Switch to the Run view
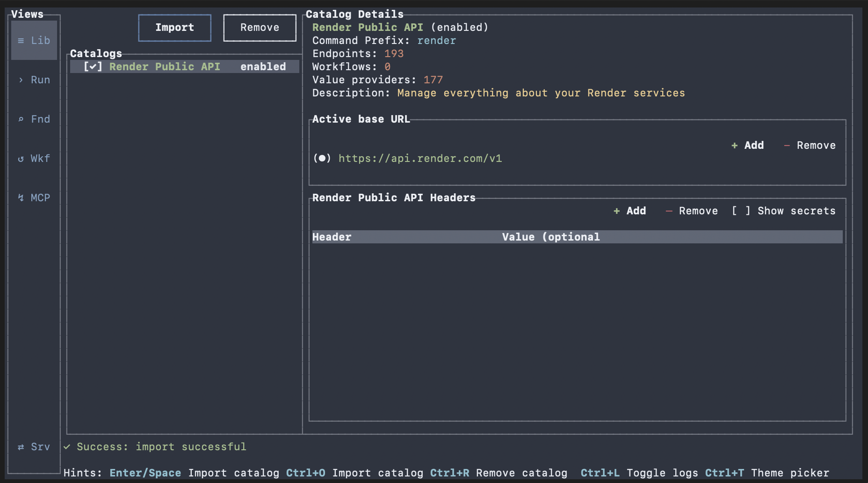Viewport: 868px width, 483px height. coord(34,80)
